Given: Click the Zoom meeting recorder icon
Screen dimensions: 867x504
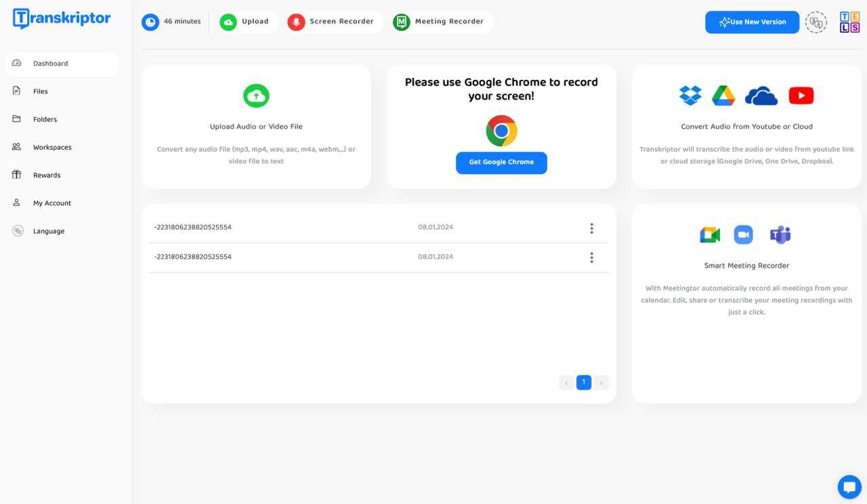Looking at the screenshot, I should pyautogui.click(x=743, y=234).
